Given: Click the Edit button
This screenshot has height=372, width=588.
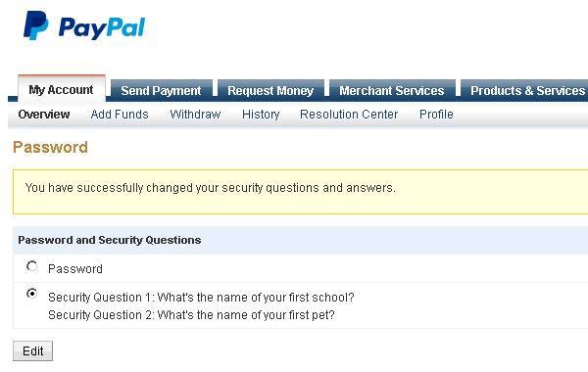Looking at the screenshot, I should (x=33, y=351).
